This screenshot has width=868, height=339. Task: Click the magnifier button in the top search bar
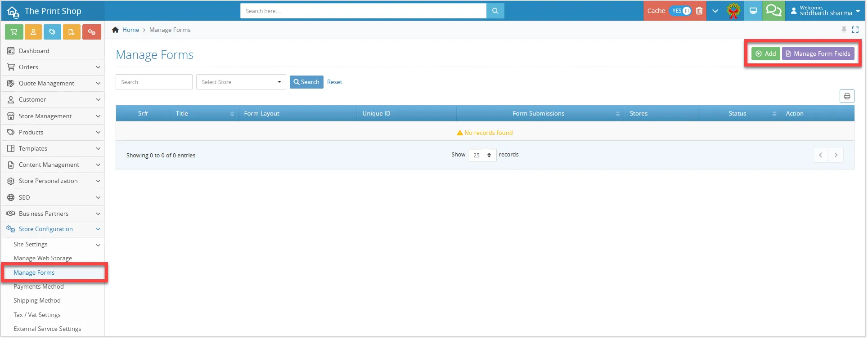pos(495,11)
